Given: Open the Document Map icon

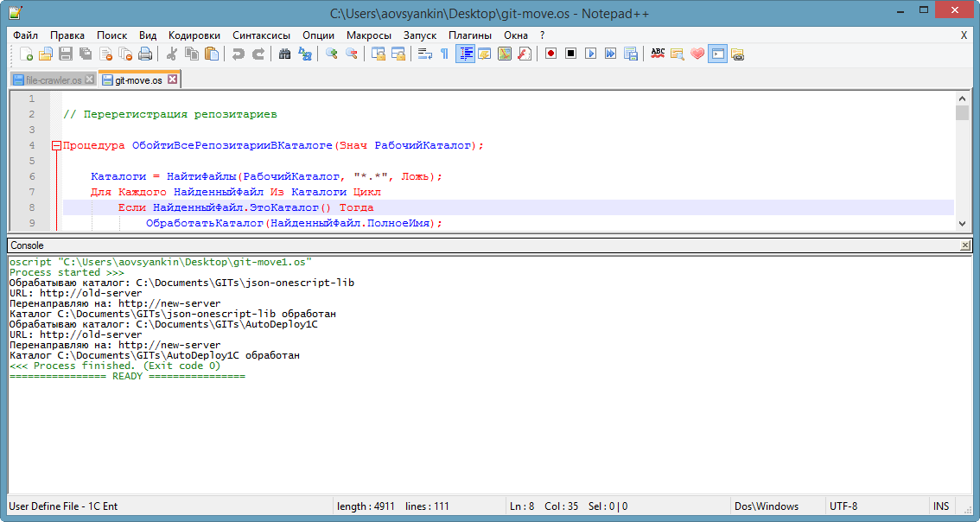Looking at the screenshot, I should pyautogui.click(x=505, y=54).
